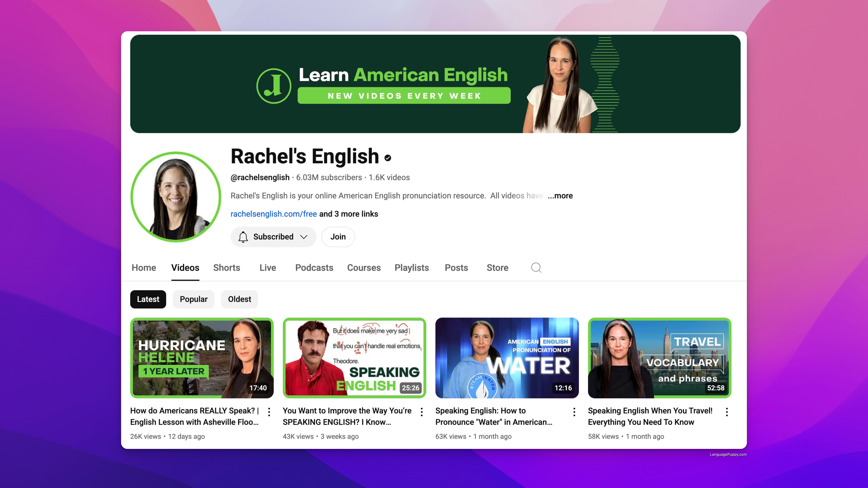Click the '6.03M subscribers' text
The height and width of the screenshot is (488, 868).
coord(329,178)
